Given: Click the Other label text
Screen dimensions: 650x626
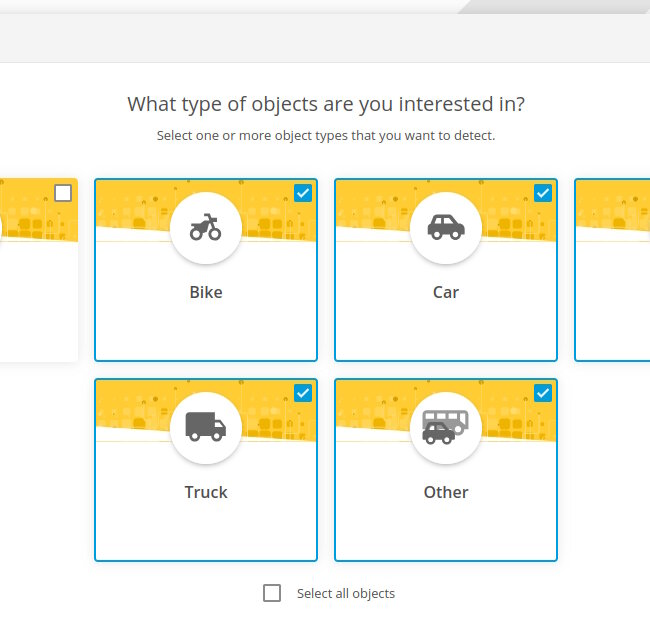Looking at the screenshot, I should (x=446, y=492).
